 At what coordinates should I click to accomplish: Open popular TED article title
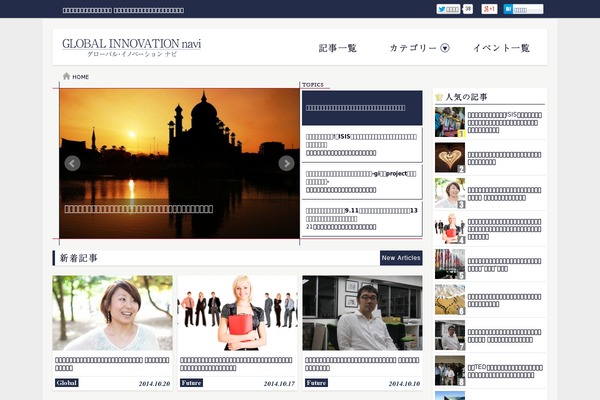point(505,371)
